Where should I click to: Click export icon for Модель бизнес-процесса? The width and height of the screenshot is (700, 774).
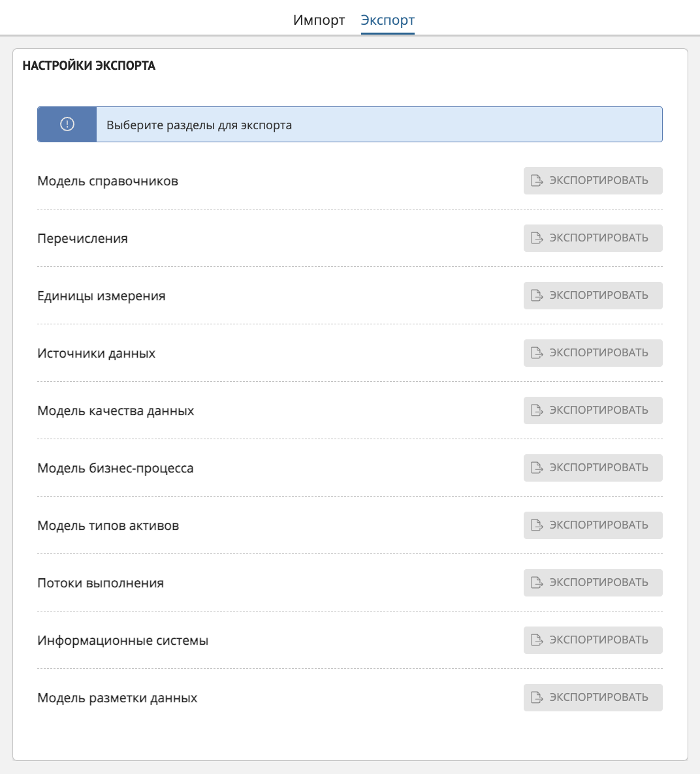[x=537, y=468]
